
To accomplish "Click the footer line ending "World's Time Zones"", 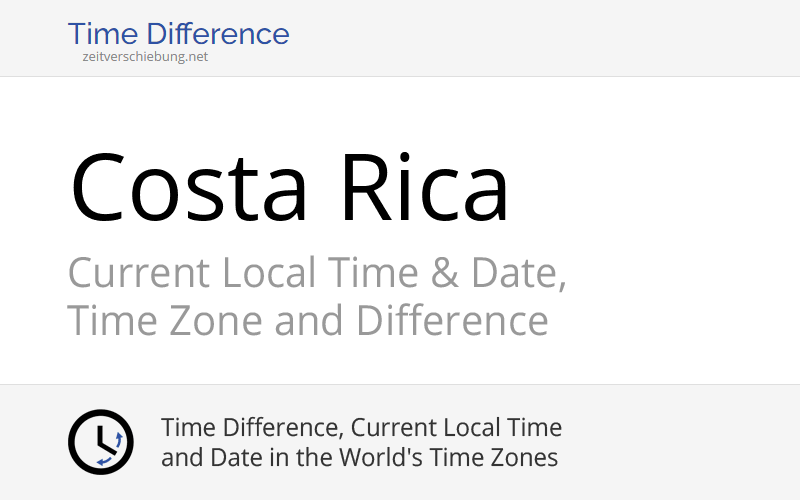I will pos(359,458).
